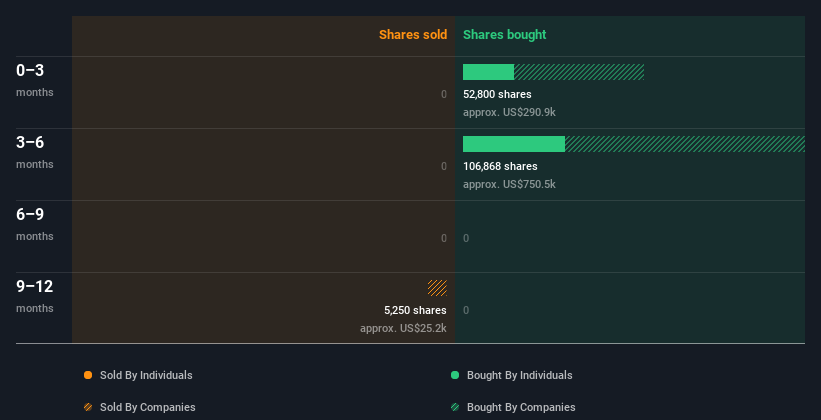Click the hatched Sold By Companies legend swatch
The image size is (821, 420).
pyautogui.click(x=88, y=407)
